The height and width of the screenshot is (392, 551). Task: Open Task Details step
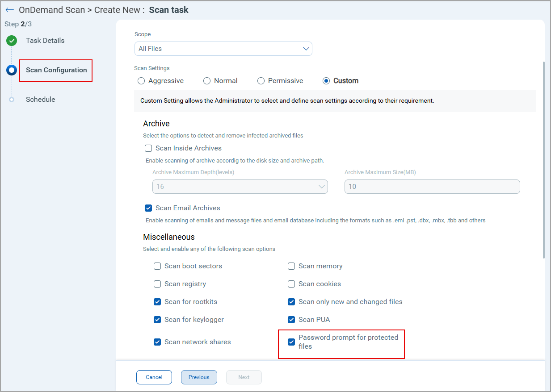[45, 41]
